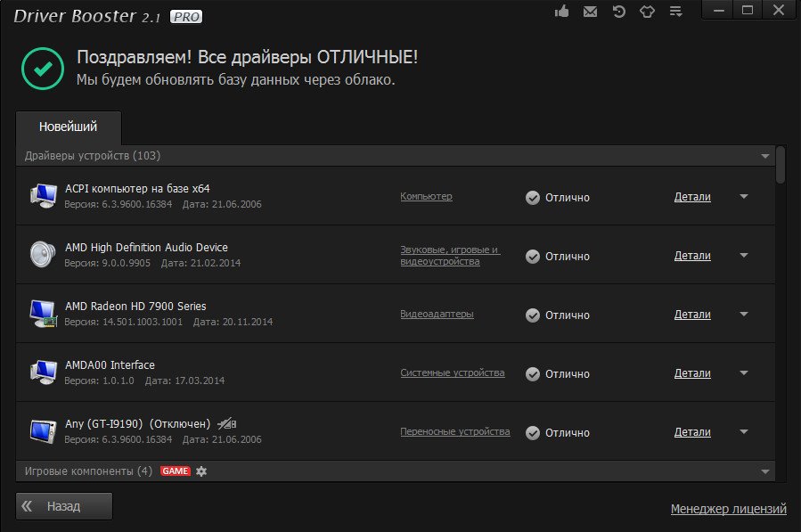
Task: Select the Новейший tab
Action: [69, 127]
